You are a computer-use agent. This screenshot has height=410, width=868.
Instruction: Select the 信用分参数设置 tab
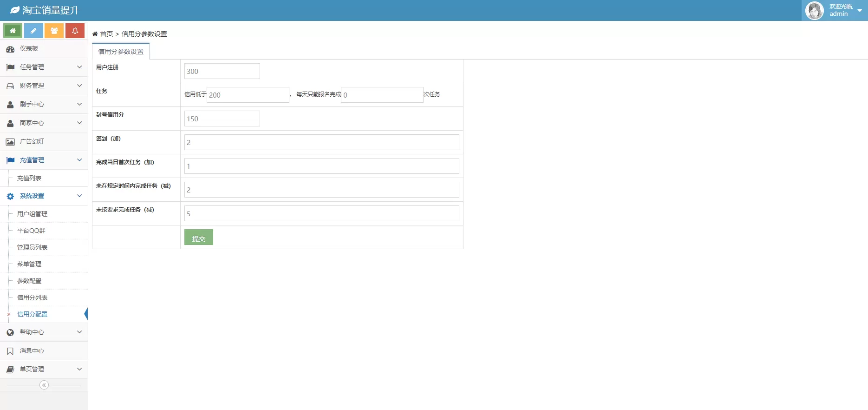[121, 52]
